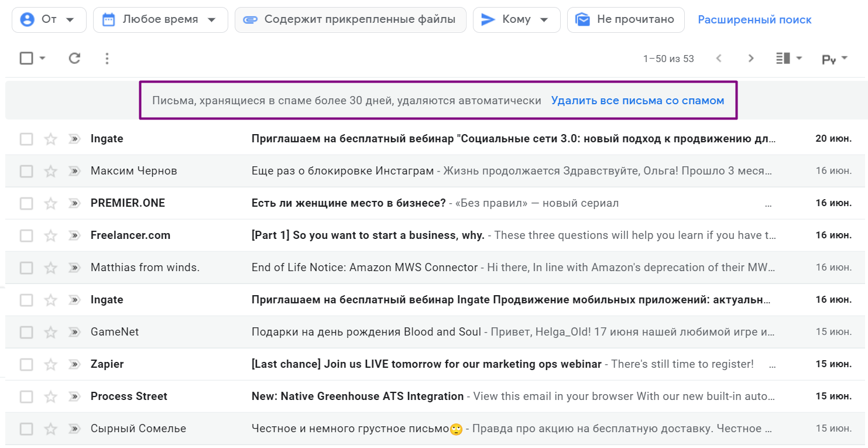The width and height of the screenshot is (868, 448).
Task: Click 'Удалить все письма со спамом' link
Action: coord(637,101)
